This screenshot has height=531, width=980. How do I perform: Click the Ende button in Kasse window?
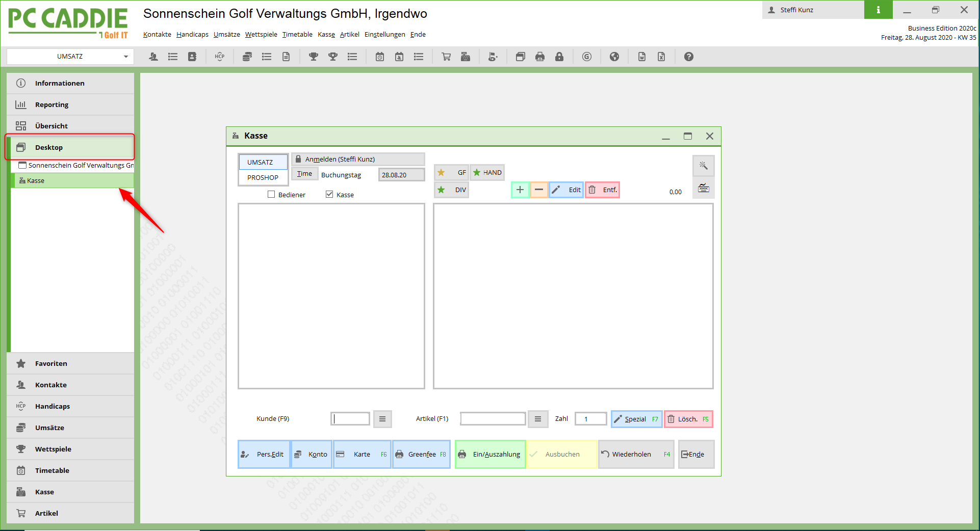(696, 454)
